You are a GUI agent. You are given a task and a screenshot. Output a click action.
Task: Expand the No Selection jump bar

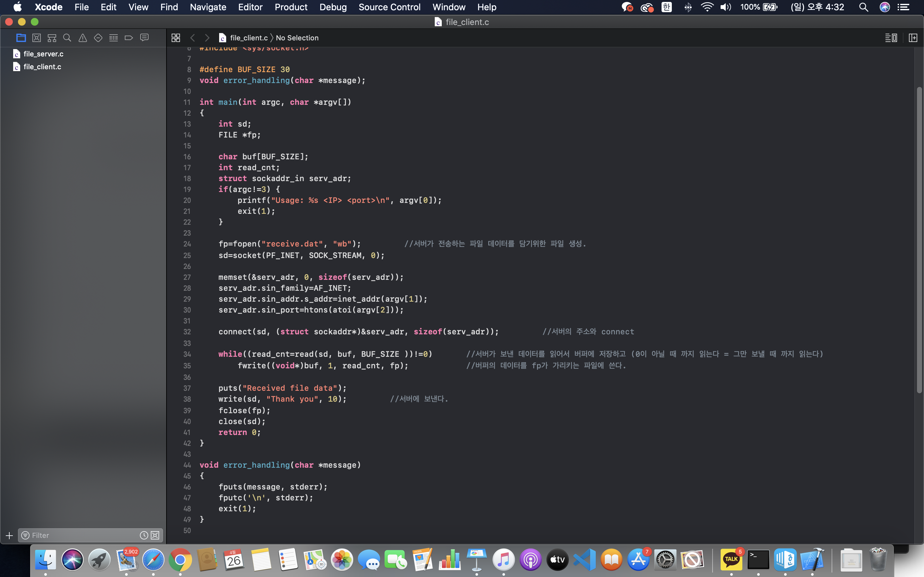point(297,38)
